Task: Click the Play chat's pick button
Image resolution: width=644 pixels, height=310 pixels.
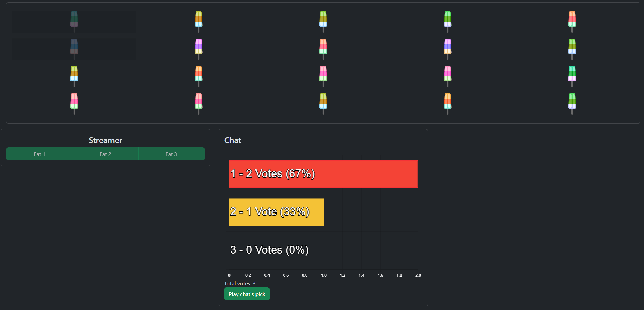Action: [x=247, y=294]
